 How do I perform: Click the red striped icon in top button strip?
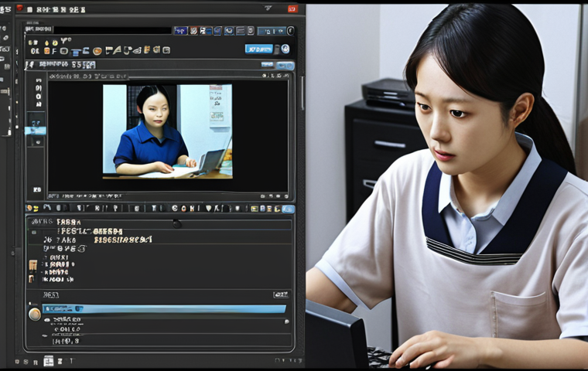click(193, 31)
